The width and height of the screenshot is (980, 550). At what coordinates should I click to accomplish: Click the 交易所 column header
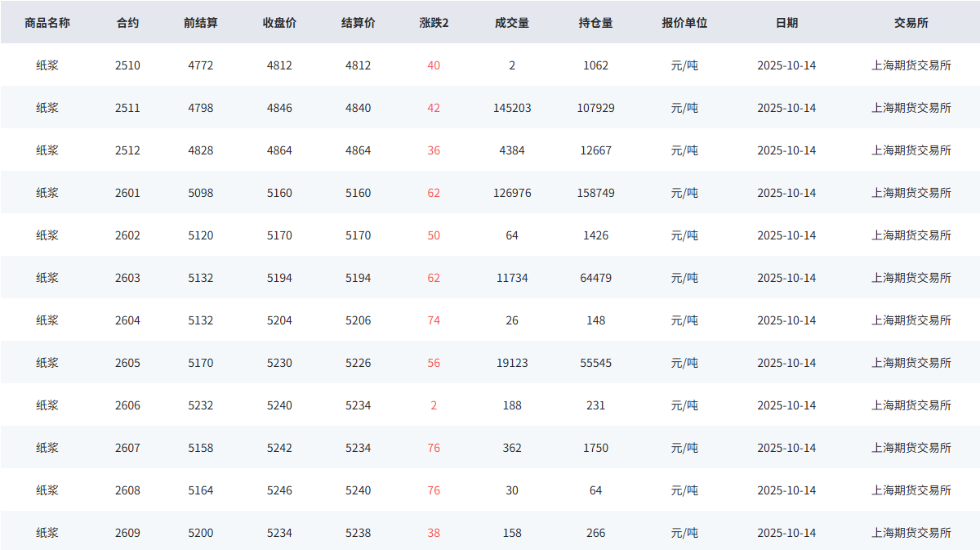coord(911,23)
